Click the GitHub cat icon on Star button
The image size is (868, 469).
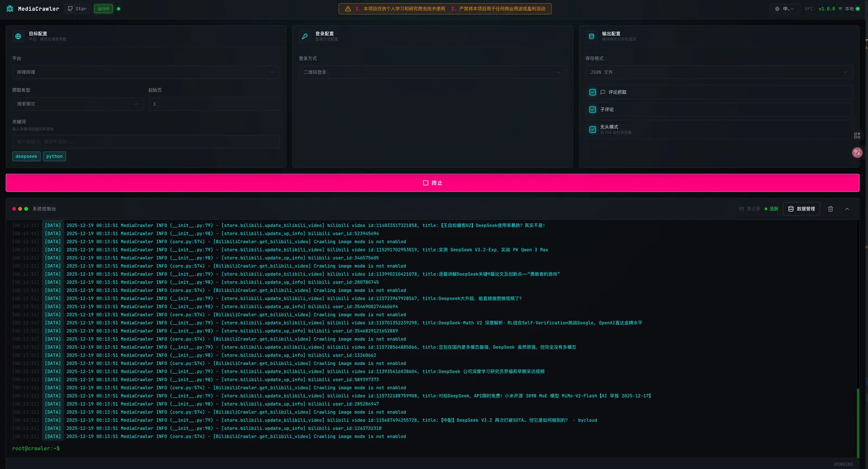(70, 9)
